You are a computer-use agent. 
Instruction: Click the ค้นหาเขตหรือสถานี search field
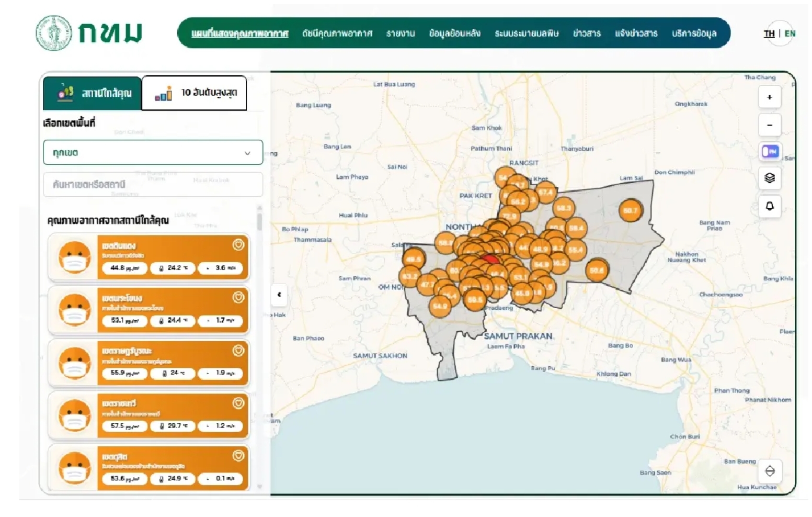tap(153, 184)
